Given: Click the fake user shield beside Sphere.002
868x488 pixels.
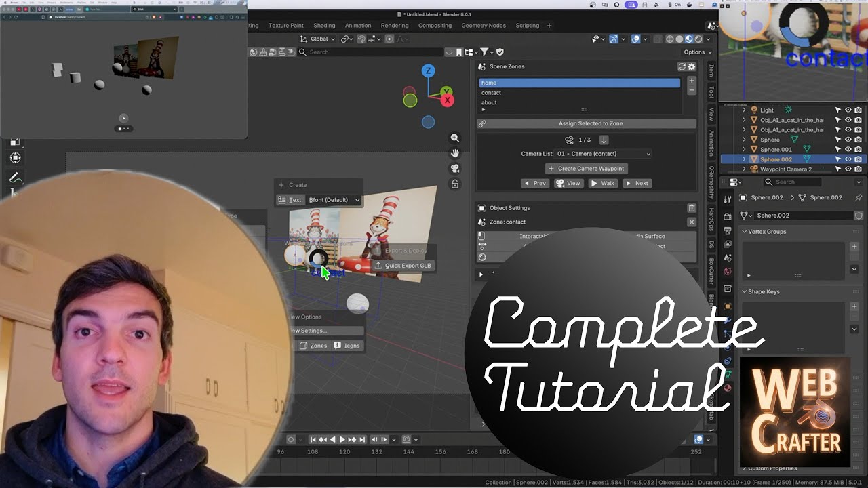Looking at the screenshot, I should point(859,216).
